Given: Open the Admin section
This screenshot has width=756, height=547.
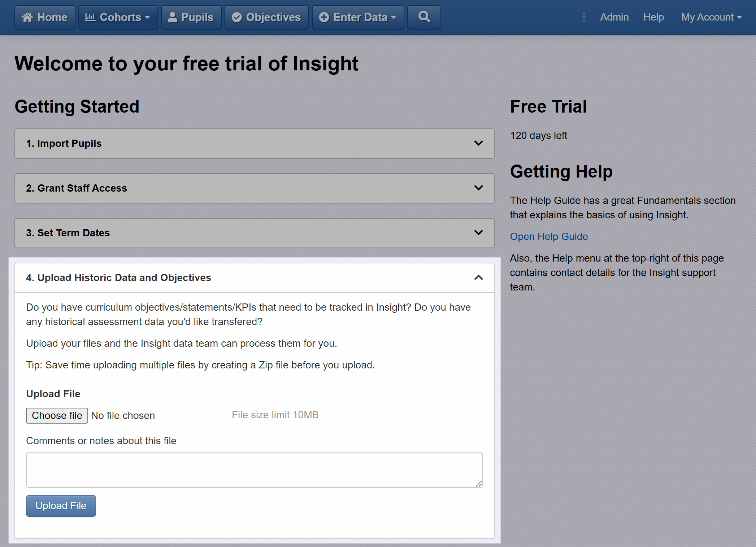Looking at the screenshot, I should pyautogui.click(x=614, y=17).
